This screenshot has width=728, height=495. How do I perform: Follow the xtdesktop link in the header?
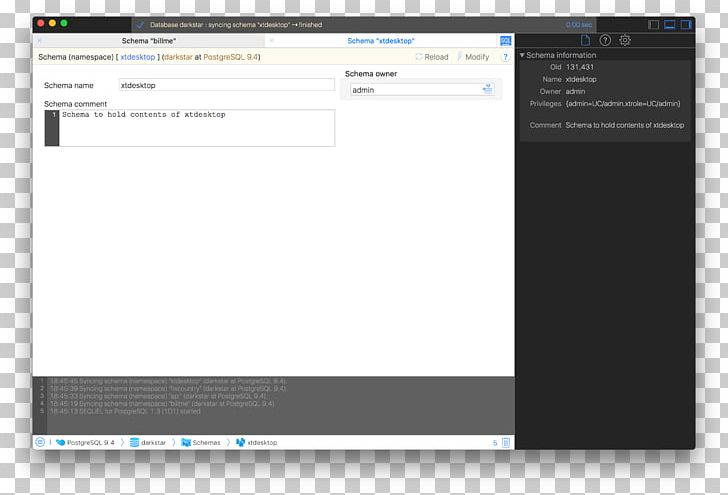tap(138, 57)
